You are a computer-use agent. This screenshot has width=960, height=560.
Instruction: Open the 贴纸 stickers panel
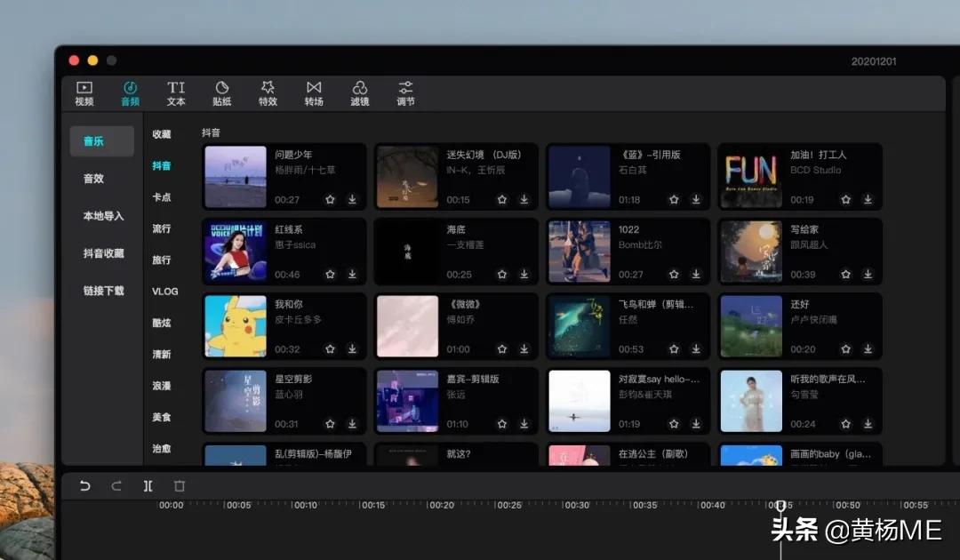coord(221,93)
